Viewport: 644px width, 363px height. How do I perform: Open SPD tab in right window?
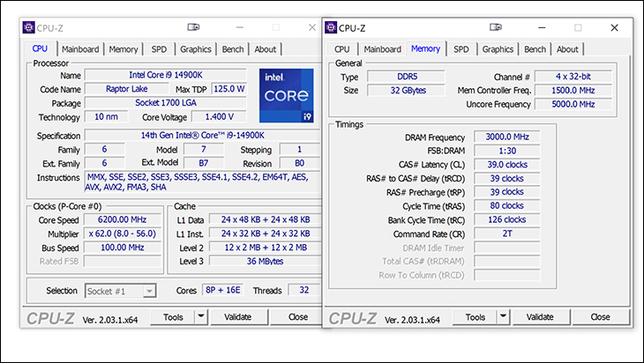coord(461,49)
